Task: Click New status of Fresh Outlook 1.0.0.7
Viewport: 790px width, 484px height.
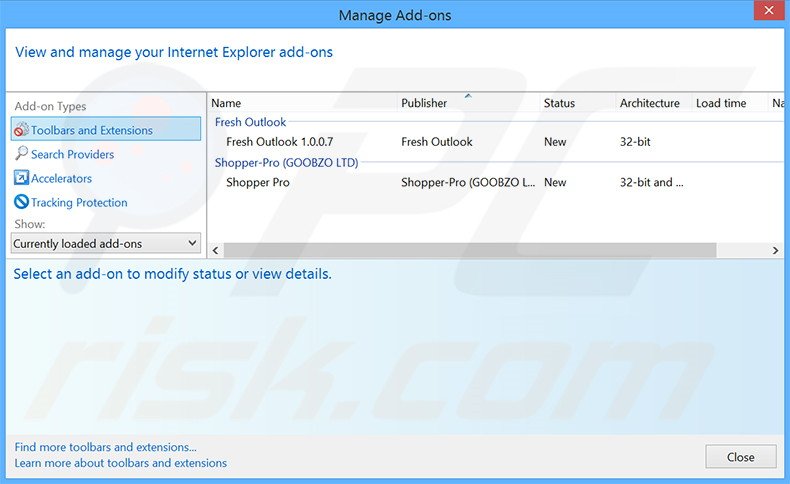Action: pyautogui.click(x=555, y=142)
